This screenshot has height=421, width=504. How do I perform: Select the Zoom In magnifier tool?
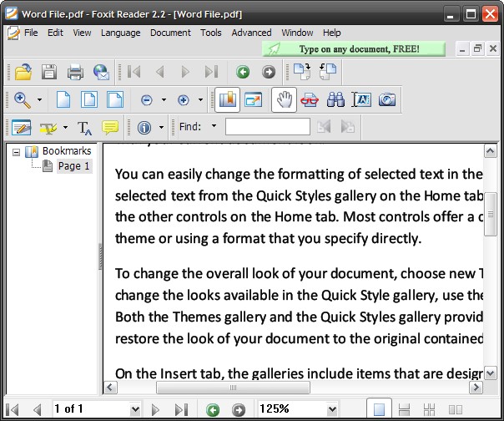coord(23,99)
